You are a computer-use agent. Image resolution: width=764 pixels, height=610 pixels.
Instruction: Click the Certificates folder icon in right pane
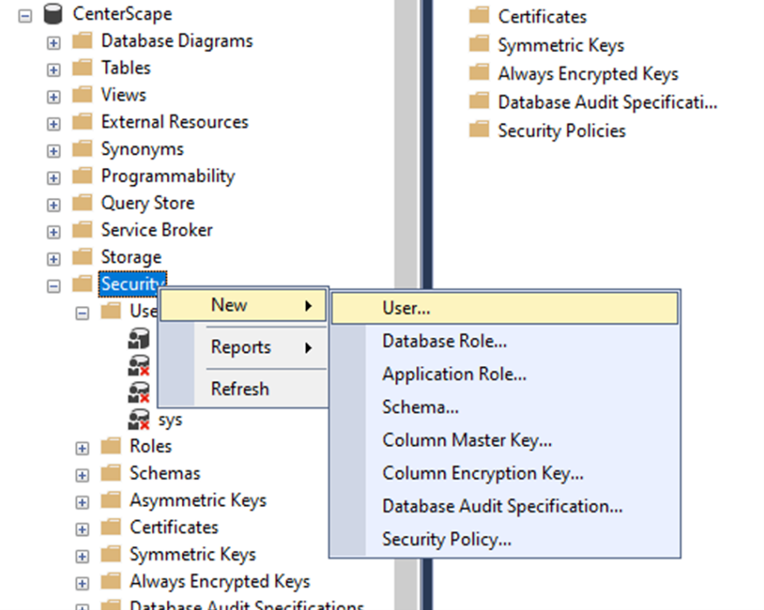[479, 16]
